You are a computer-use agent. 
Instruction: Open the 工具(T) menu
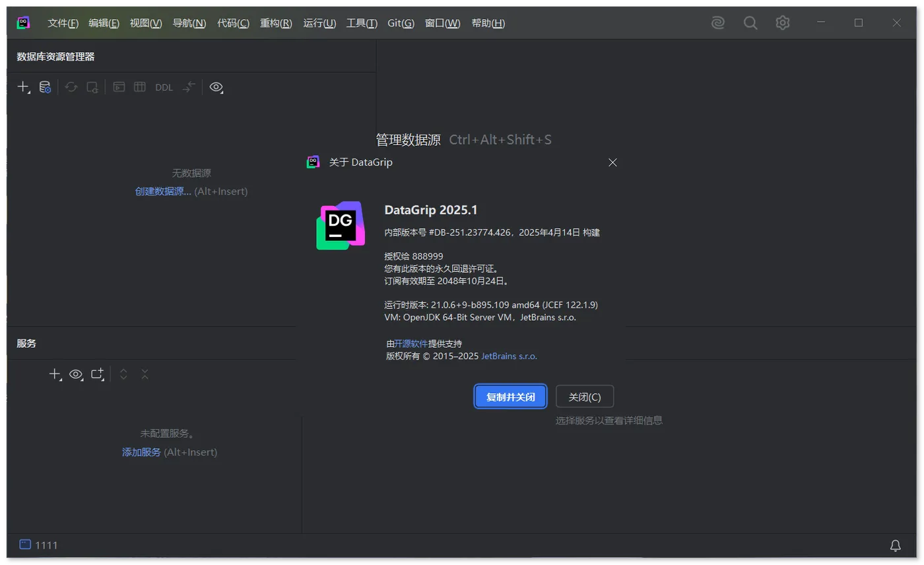(x=362, y=23)
